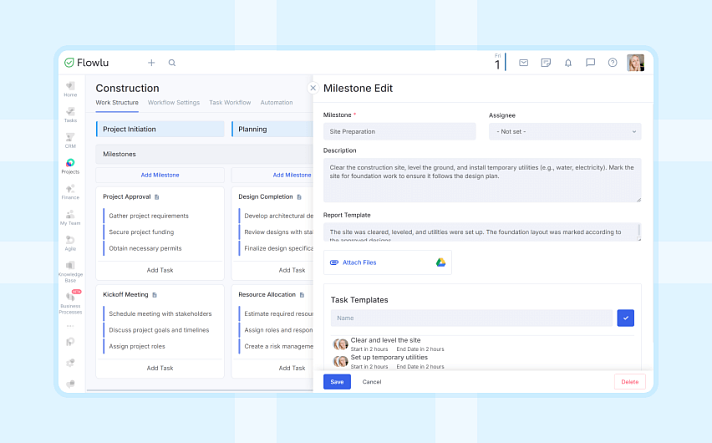This screenshot has width=712, height=443.
Task: Open task Secure project funding
Action: [141, 232]
